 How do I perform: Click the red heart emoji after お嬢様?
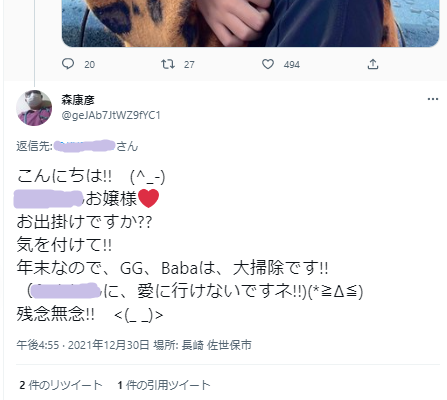pos(148,198)
